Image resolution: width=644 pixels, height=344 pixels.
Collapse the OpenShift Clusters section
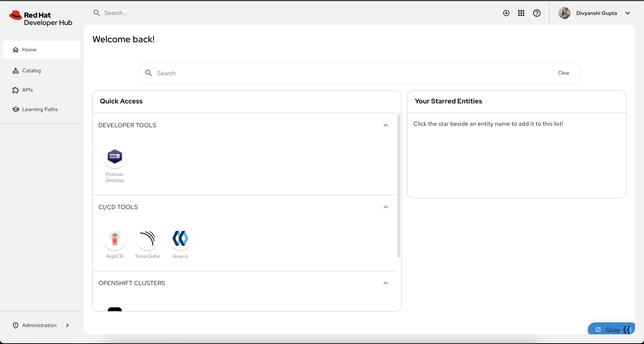coord(386,283)
